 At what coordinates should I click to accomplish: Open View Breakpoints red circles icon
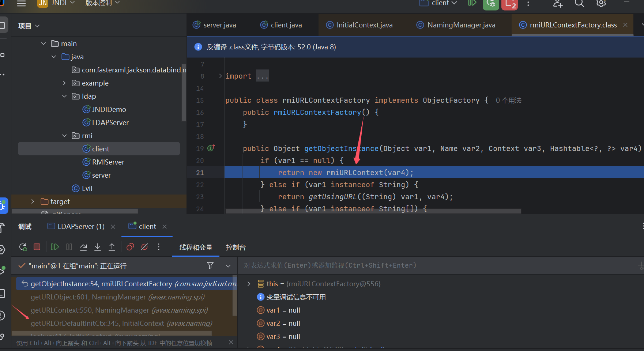[x=130, y=247]
